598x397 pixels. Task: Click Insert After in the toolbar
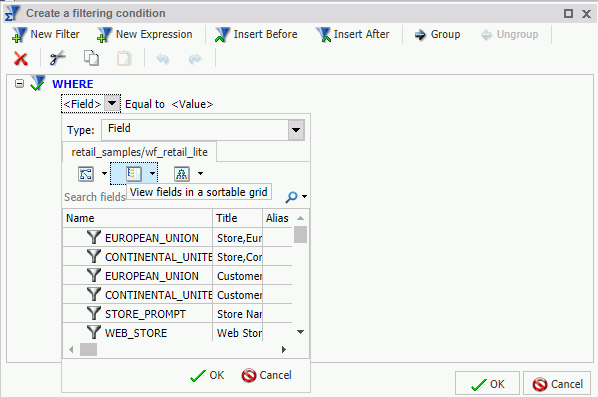pos(353,34)
